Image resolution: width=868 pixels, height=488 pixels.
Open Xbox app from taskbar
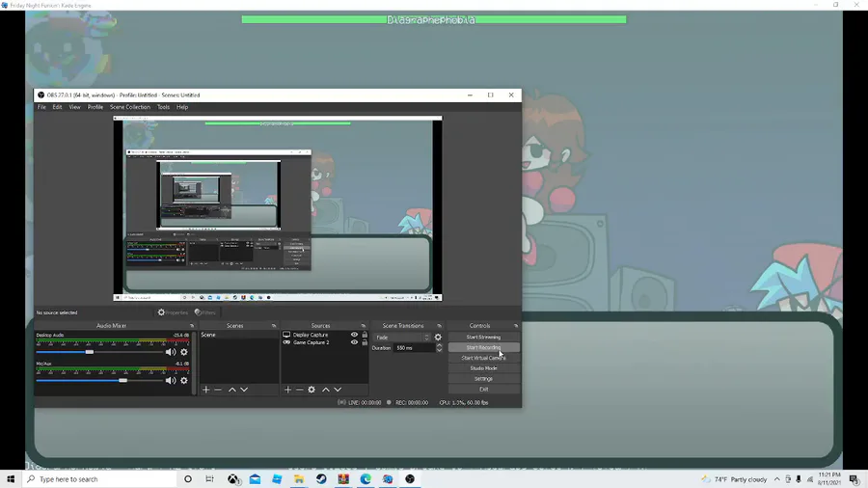pyautogui.click(x=233, y=479)
